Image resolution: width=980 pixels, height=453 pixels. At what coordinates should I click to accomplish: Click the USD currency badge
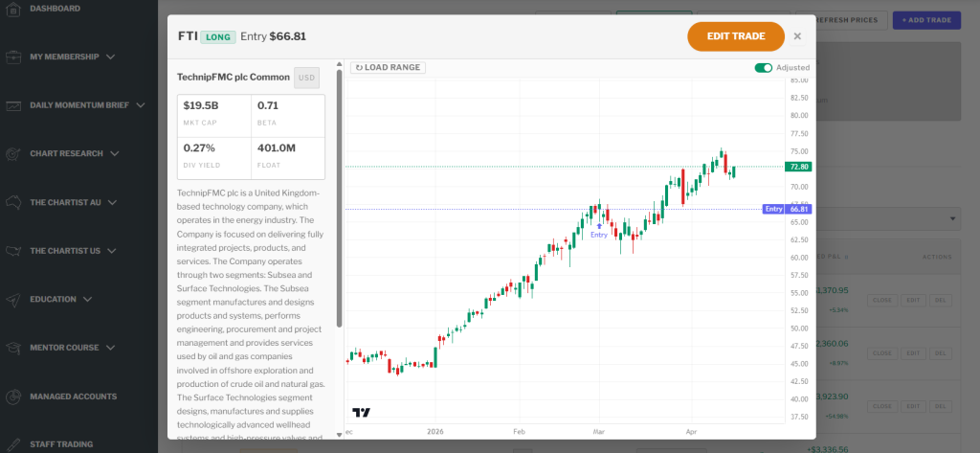pos(307,78)
